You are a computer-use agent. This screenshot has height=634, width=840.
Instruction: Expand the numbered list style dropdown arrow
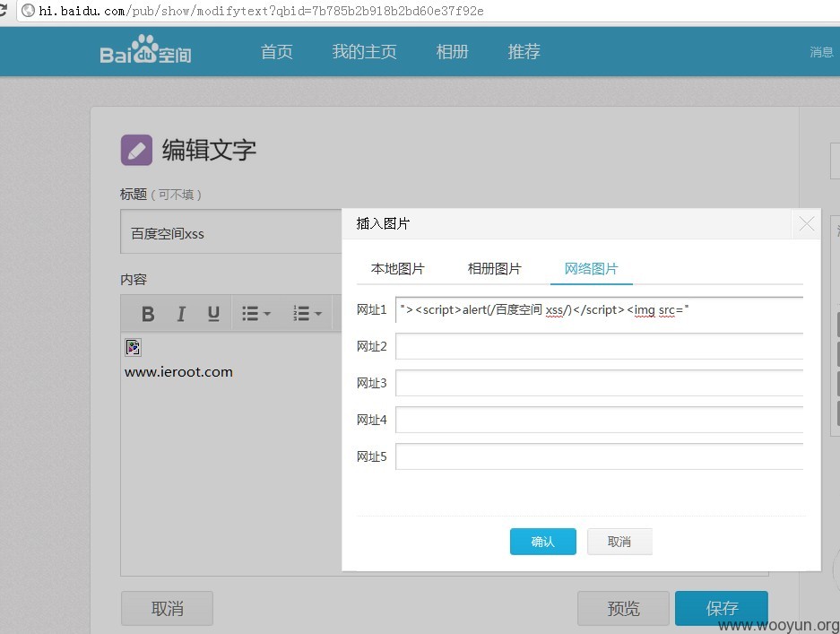point(318,314)
